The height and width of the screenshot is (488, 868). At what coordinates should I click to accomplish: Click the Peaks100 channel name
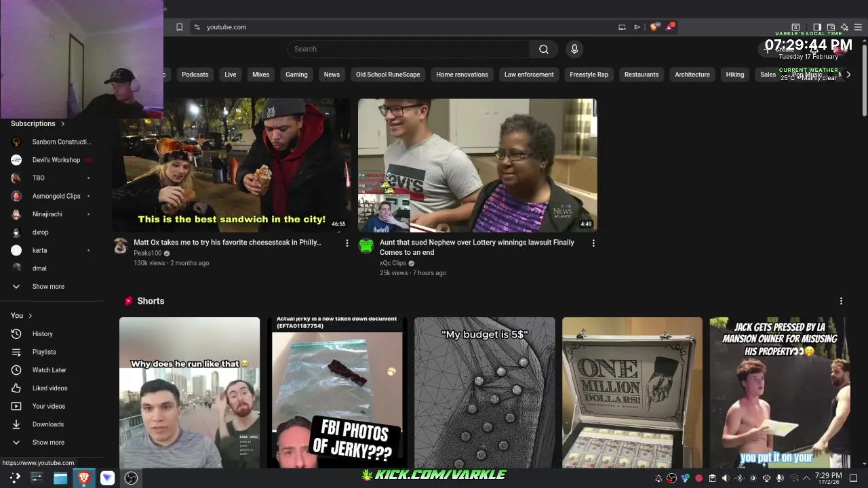pyautogui.click(x=147, y=253)
